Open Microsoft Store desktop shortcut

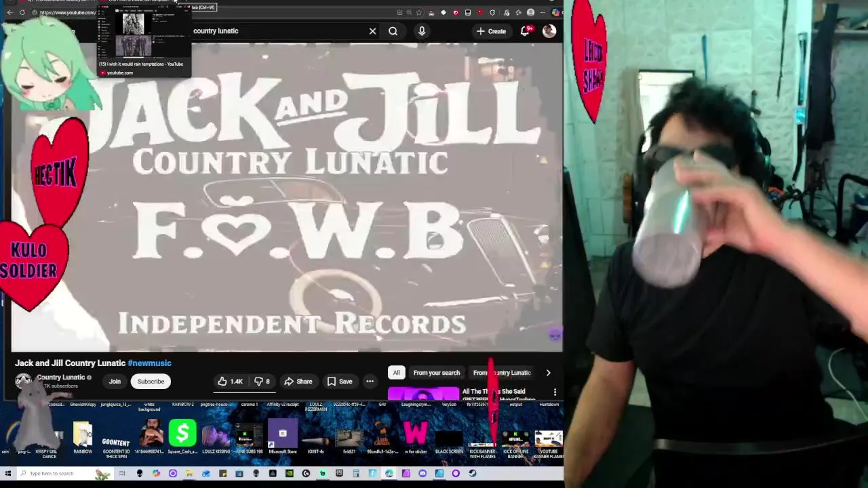(x=283, y=438)
